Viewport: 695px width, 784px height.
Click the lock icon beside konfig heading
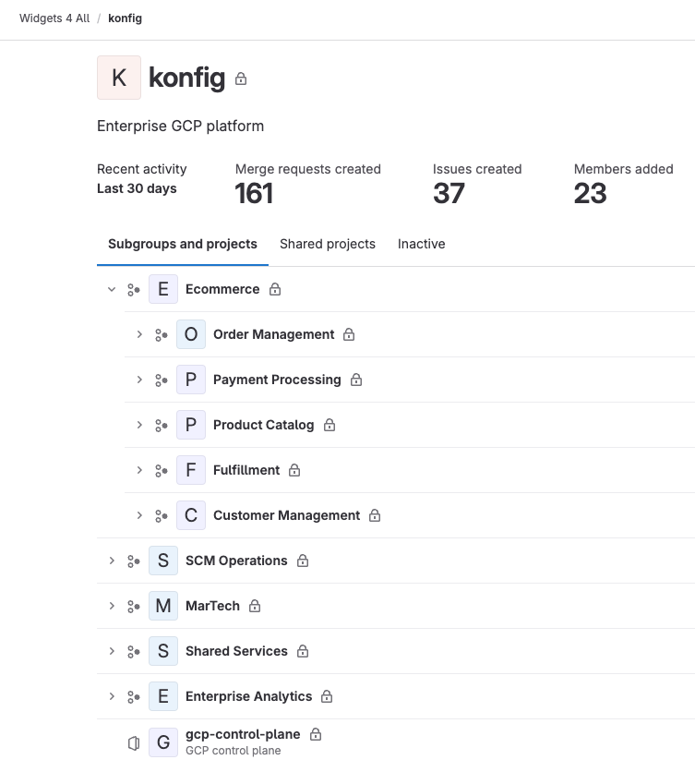click(240, 79)
